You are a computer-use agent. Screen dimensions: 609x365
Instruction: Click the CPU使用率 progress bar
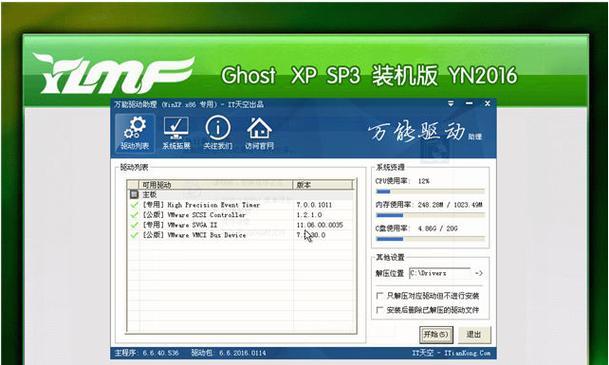point(430,191)
